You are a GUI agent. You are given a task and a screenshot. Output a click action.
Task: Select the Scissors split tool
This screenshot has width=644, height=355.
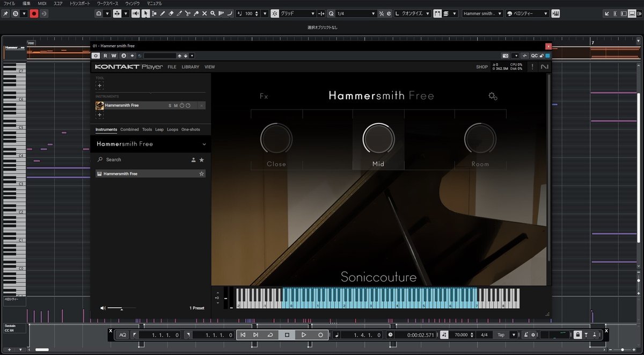tap(188, 13)
